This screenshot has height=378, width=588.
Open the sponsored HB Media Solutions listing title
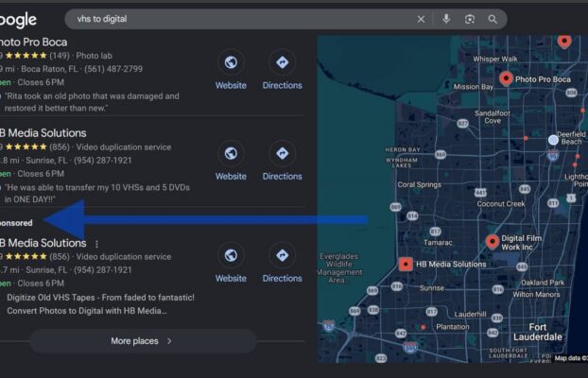pos(43,243)
